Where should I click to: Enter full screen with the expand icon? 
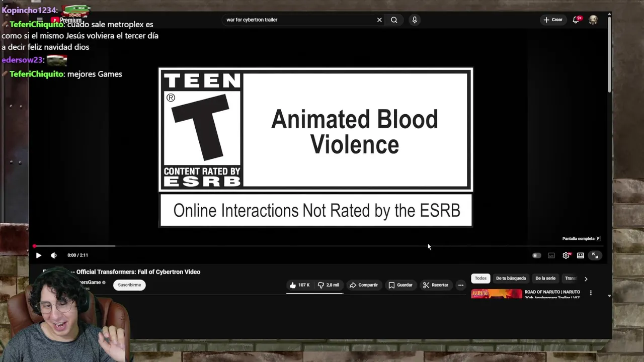[595, 255]
